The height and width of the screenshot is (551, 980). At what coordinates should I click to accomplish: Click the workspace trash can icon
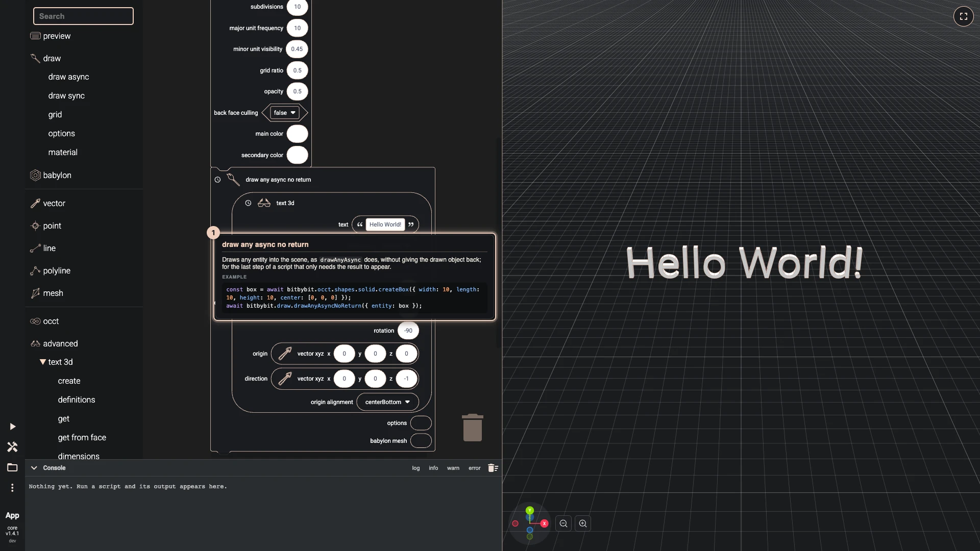click(473, 428)
